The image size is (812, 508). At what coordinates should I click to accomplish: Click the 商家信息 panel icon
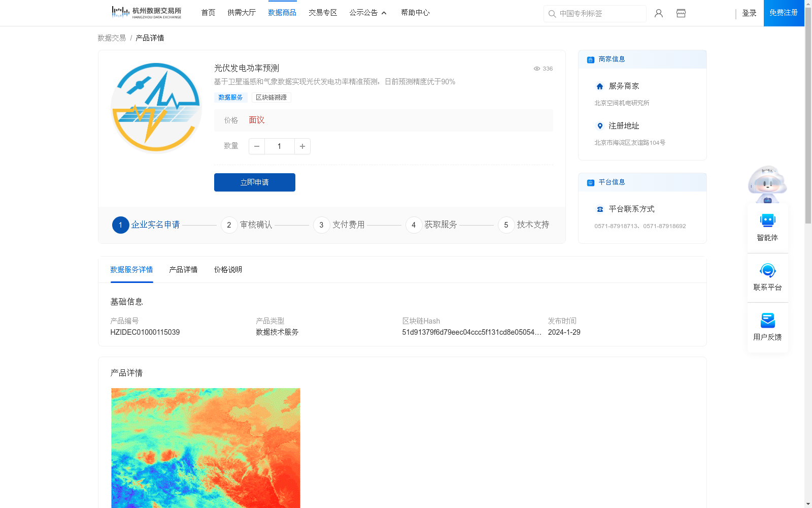point(591,59)
